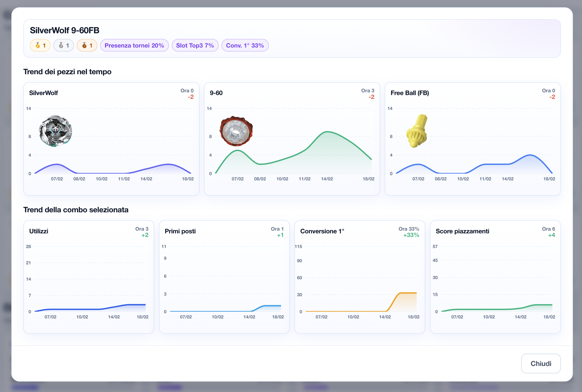The width and height of the screenshot is (582, 392).
Task: Select the Slot Top3 7% pill
Action: click(x=195, y=45)
